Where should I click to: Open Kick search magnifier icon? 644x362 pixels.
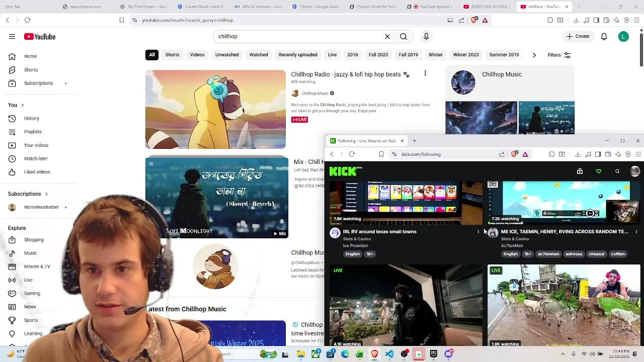(x=617, y=171)
